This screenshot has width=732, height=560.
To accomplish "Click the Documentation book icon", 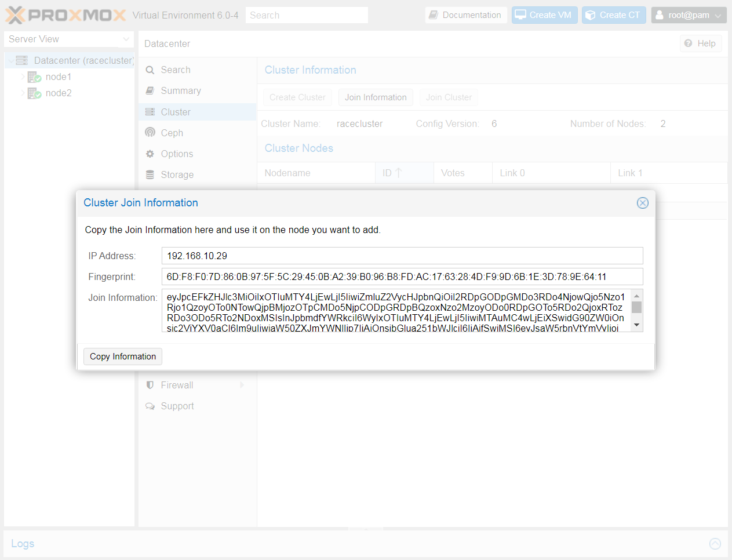I will pos(434,15).
